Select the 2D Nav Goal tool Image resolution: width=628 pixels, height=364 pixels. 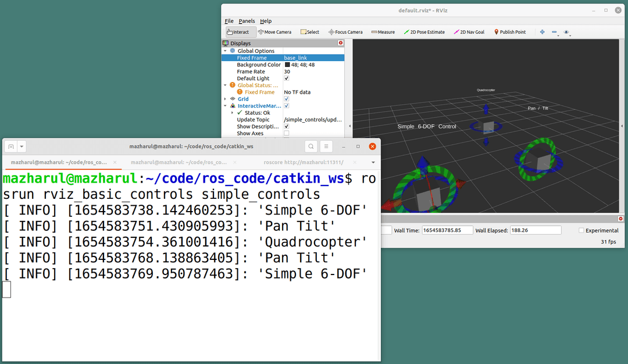click(x=469, y=32)
